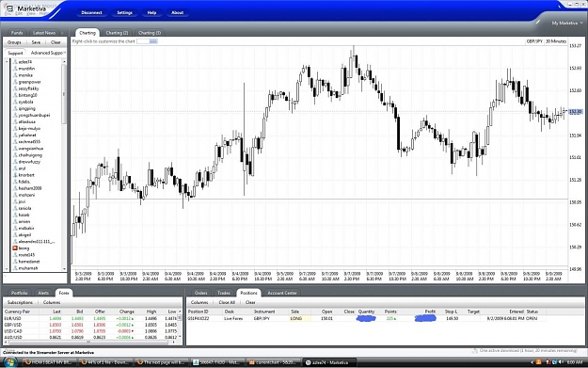
Task: Click user icon beside greenpower
Action: [15, 82]
